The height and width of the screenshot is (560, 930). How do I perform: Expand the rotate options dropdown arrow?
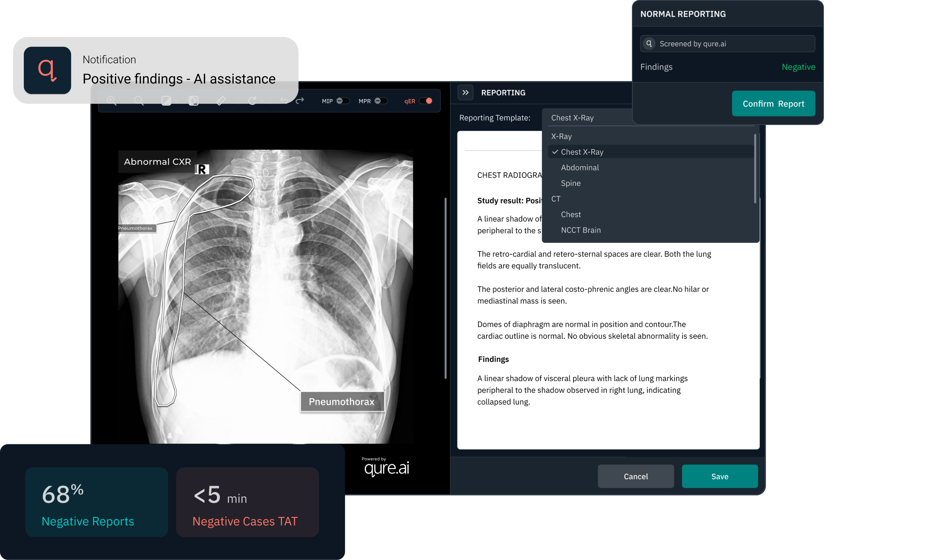[x=262, y=101]
